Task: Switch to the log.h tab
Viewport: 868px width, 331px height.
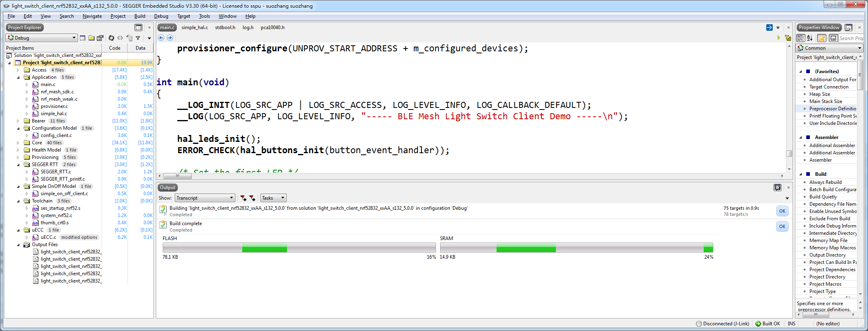Action: 248,27
